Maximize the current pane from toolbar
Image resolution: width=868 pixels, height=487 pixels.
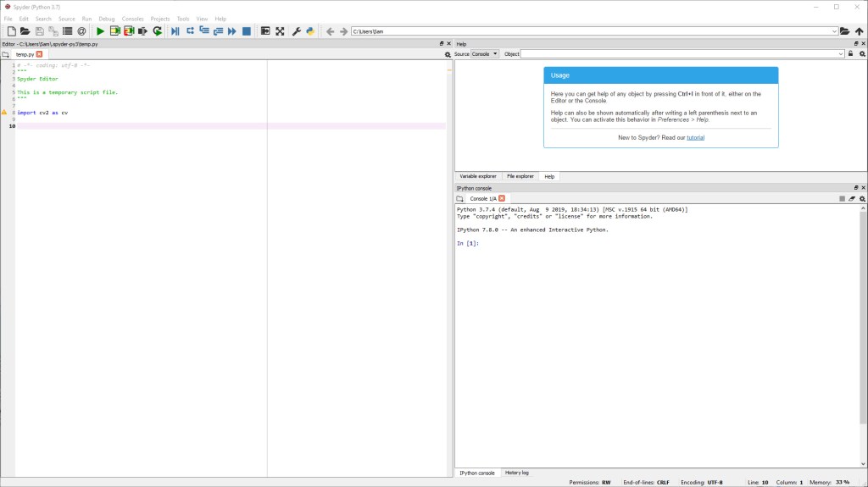265,31
